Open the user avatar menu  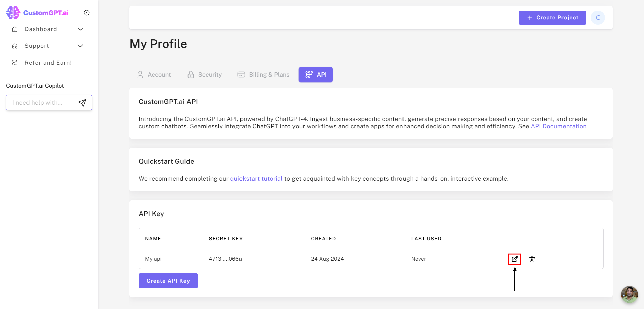pyautogui.click(x=598, y=18)
